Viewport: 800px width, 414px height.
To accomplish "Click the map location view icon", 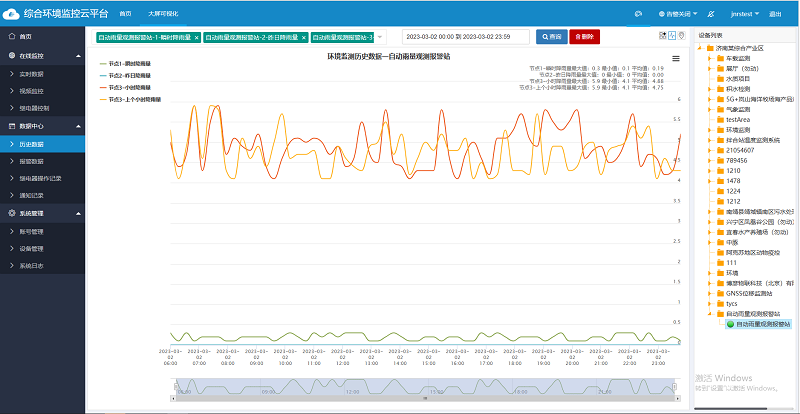I will (x=680, y=36).
